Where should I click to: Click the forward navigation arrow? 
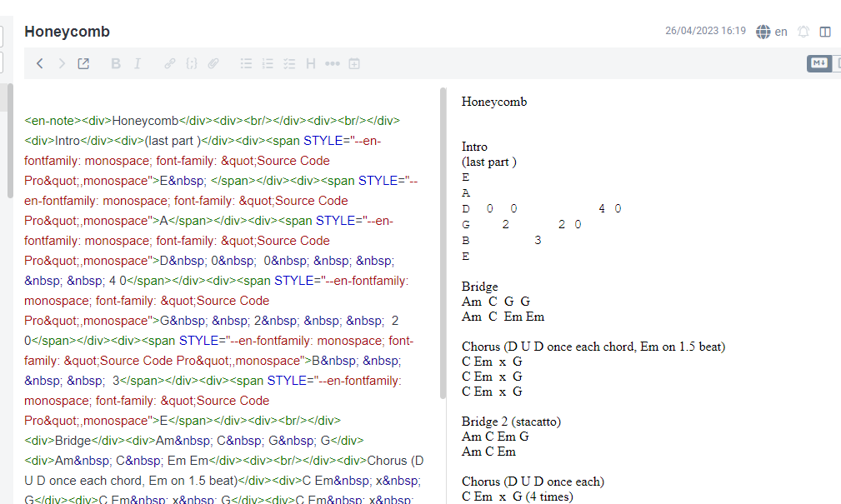[x=61, y=63]
